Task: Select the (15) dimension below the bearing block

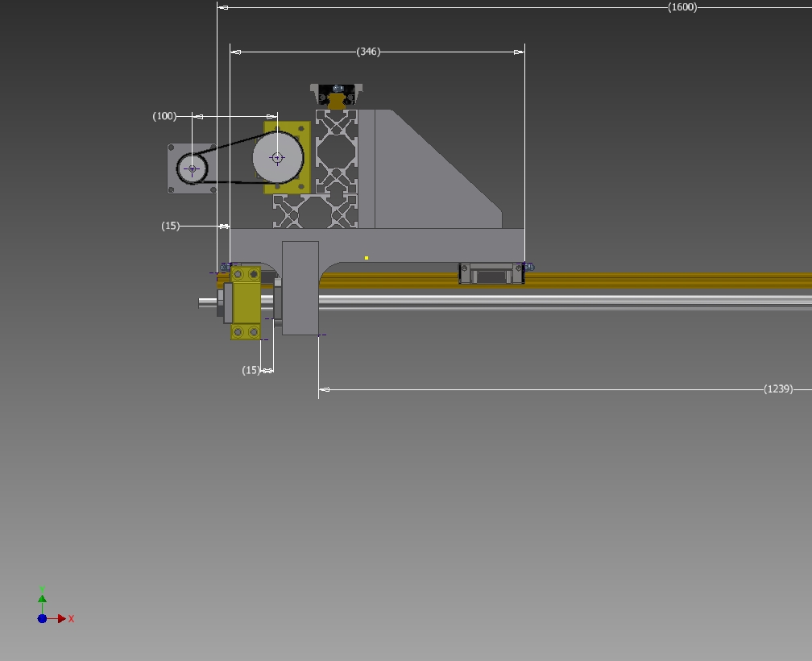Action: point(251,371)
